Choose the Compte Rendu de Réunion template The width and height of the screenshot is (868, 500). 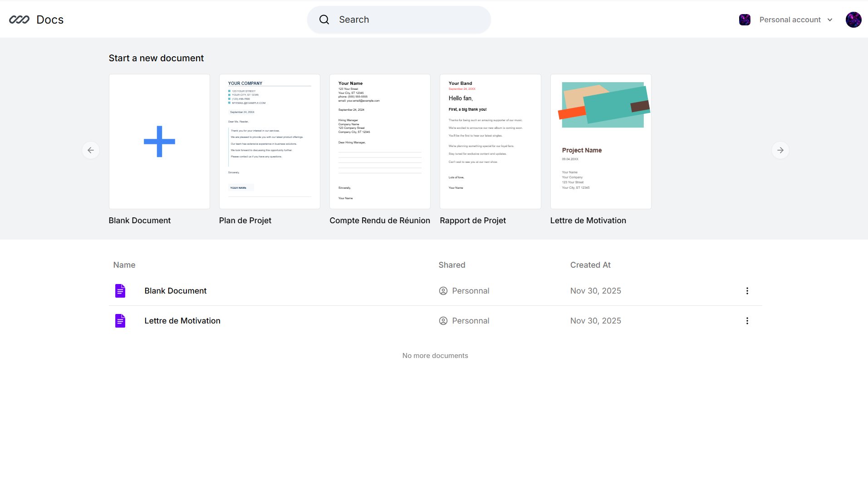[x=380, y=142]
